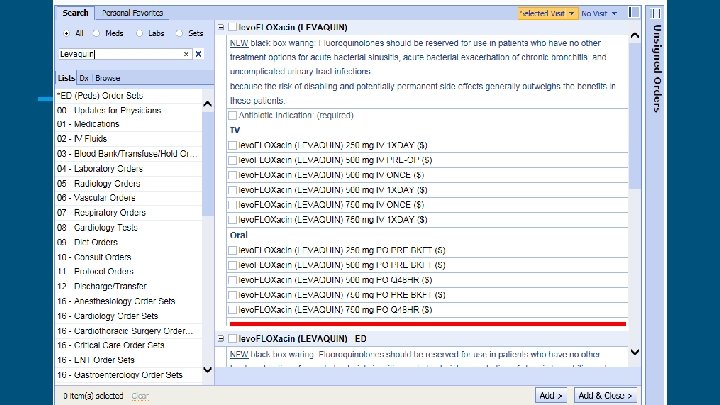This screenshot has width=720, height=405.
Task: Switch to the Search tab
Action: (x=75, y=13)
